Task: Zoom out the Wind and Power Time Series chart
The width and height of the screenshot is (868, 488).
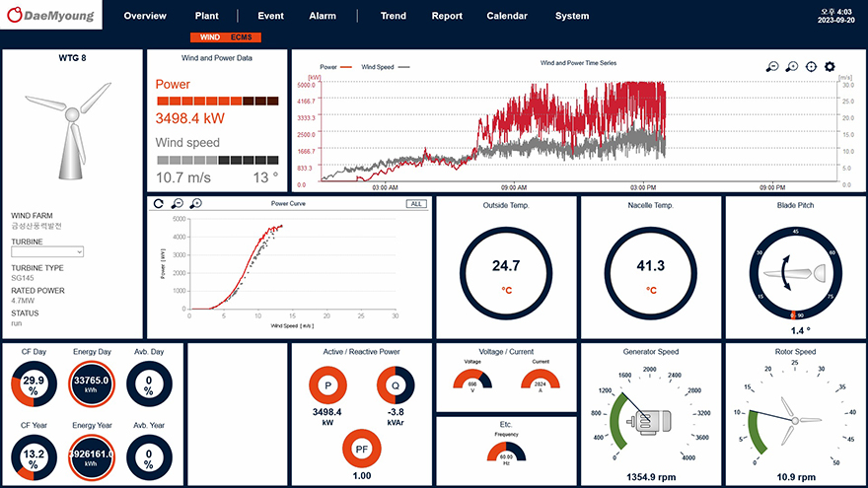Action: pos(772,67)
